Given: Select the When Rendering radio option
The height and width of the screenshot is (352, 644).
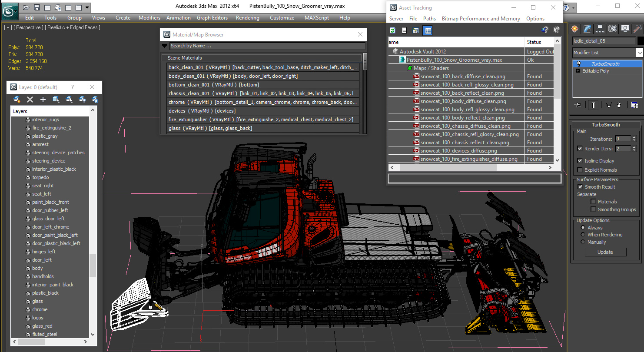Looking at the screenshot, I should pyautogui.click(x=583, y=235).
